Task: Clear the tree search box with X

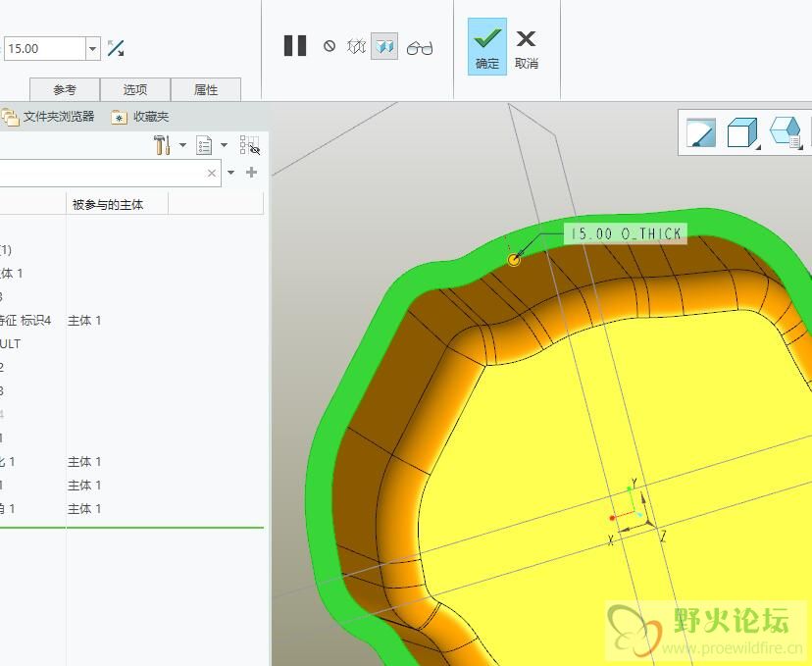Action: (x=212, y=173)
